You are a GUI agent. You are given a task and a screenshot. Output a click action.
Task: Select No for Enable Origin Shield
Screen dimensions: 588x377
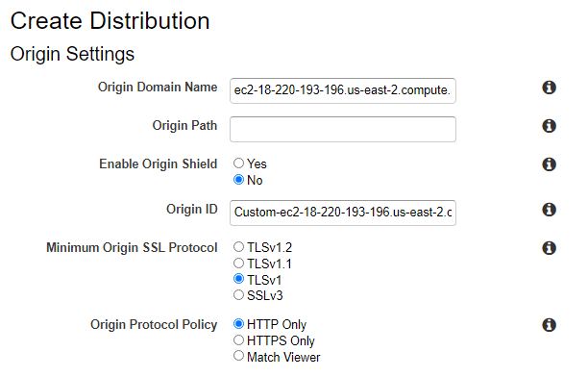click(x=238, y=180)
